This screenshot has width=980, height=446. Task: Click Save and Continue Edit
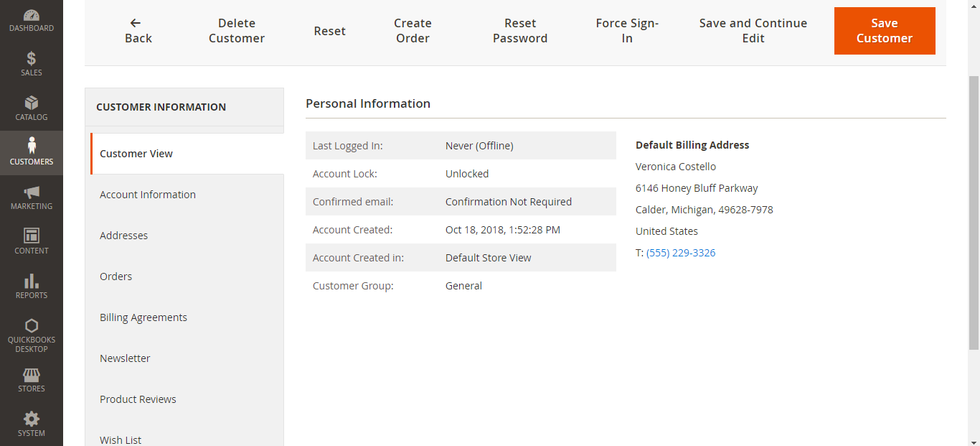(x=753, y=31)
